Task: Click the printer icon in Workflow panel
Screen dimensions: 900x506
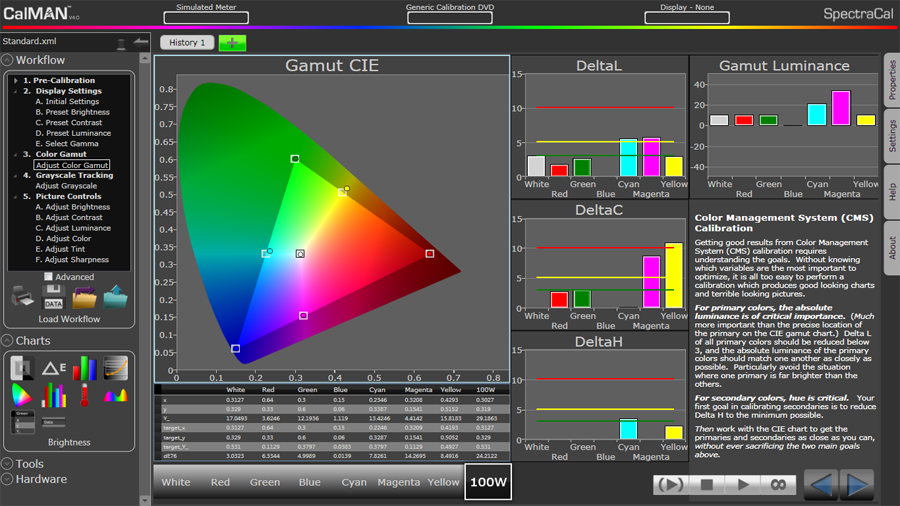Action: (22, 297)
